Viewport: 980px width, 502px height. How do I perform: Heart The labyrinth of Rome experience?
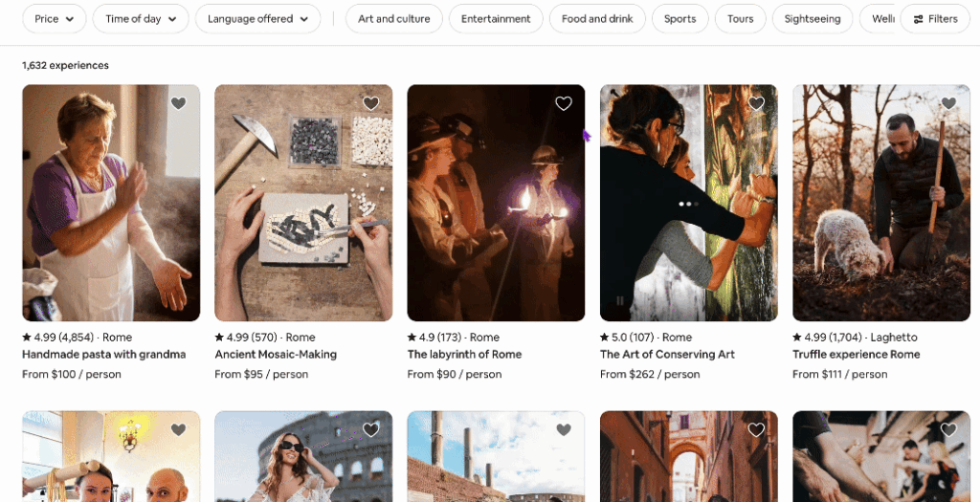pos(564,103)
